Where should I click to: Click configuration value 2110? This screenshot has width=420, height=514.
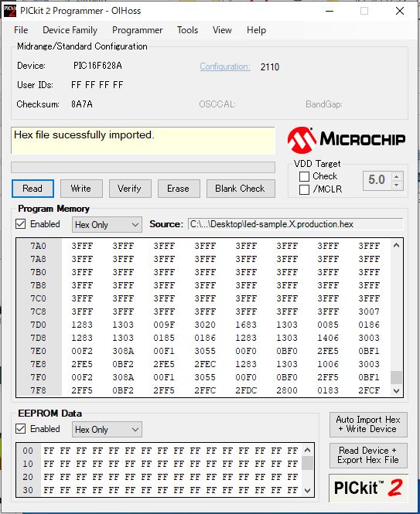[x=270, y=67]
